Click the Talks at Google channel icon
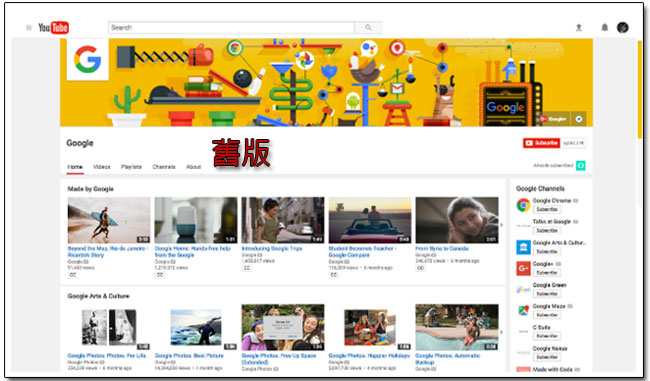 point(523,226)
